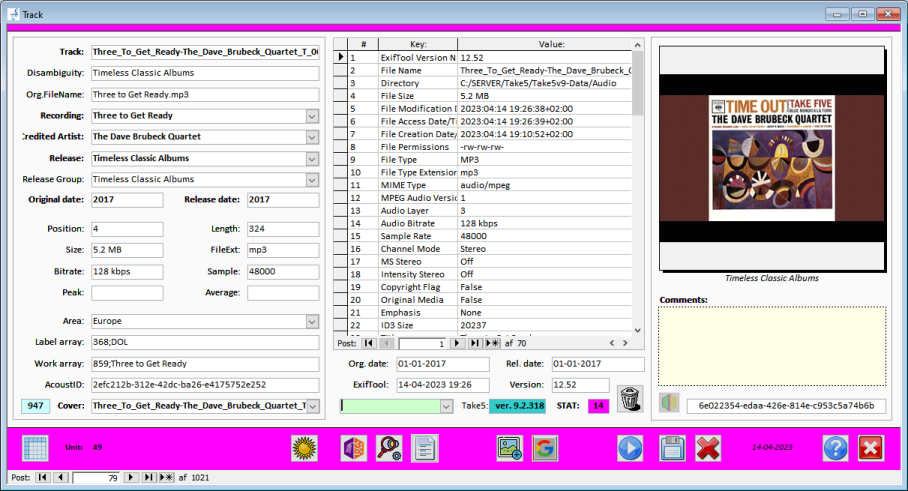Open the Credited Artist dropdown
Screen dimensions: 908x491
point(312,137)
